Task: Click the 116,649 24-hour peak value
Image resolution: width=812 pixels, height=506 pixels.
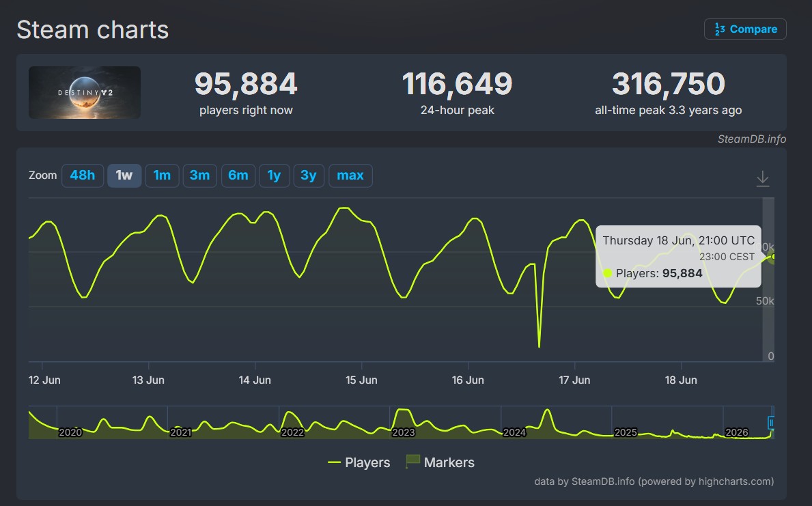Action: (458, 83)
